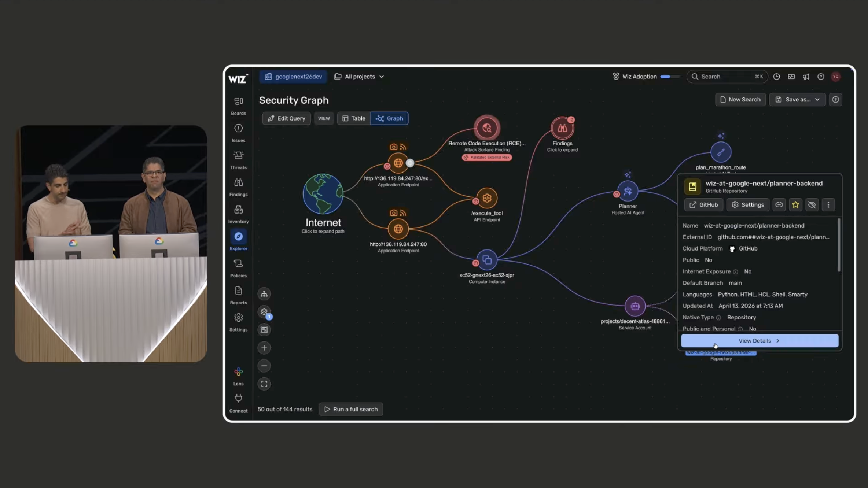Expand the All projects dropdown
868x488 pixels.
(x=359, y=77)
